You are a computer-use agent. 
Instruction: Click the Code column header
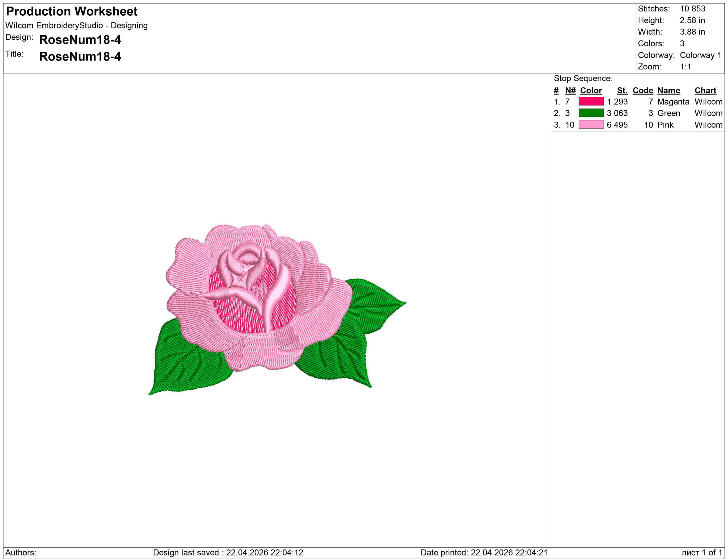click(642, 91)
